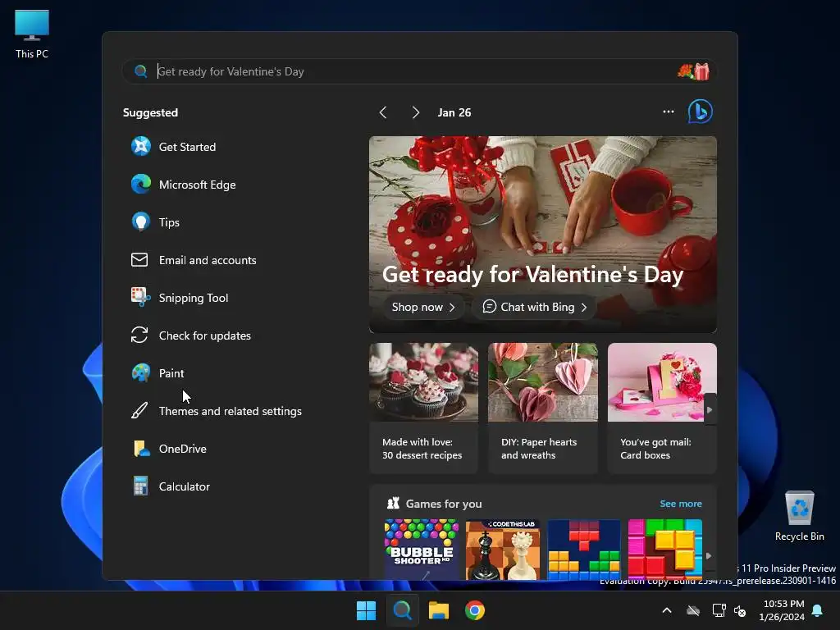Screen dimensions: 840x630
Task: Open File Explorer from taskbar
Action: click(x=439, y=610)
